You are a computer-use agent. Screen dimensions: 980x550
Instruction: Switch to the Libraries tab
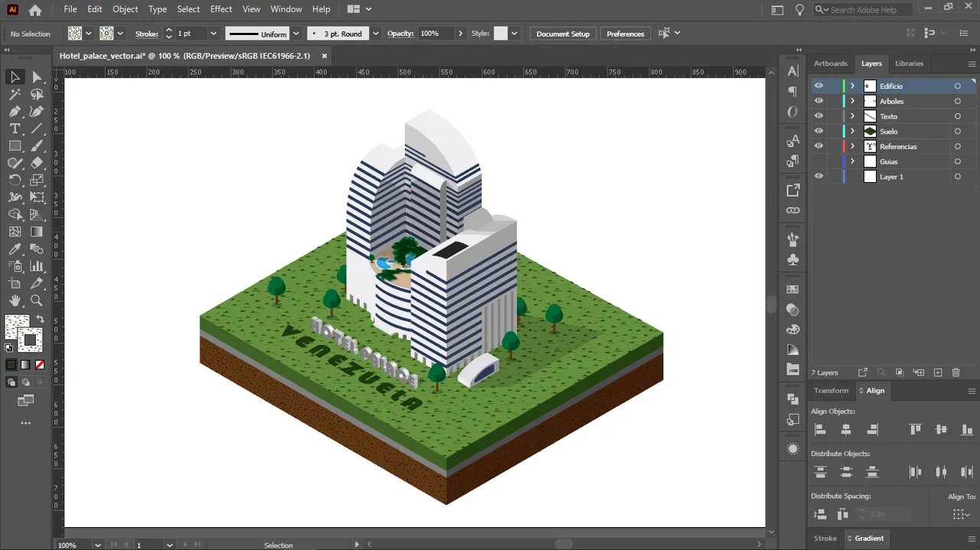[909, 63]
